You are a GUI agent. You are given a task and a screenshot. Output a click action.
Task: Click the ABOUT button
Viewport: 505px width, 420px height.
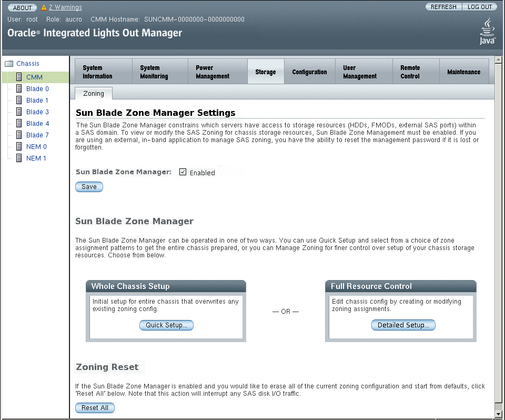pos(22,7)
